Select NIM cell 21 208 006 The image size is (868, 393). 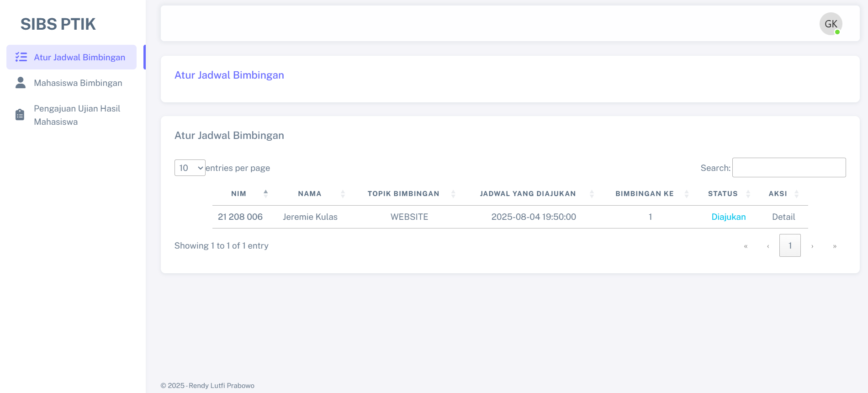pos(240,217)
